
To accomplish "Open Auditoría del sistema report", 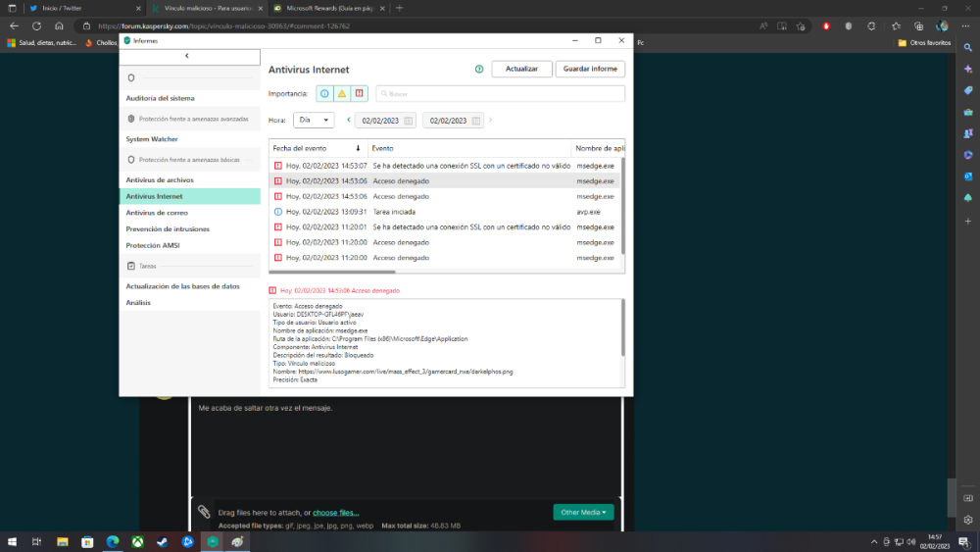I will 160,98.
